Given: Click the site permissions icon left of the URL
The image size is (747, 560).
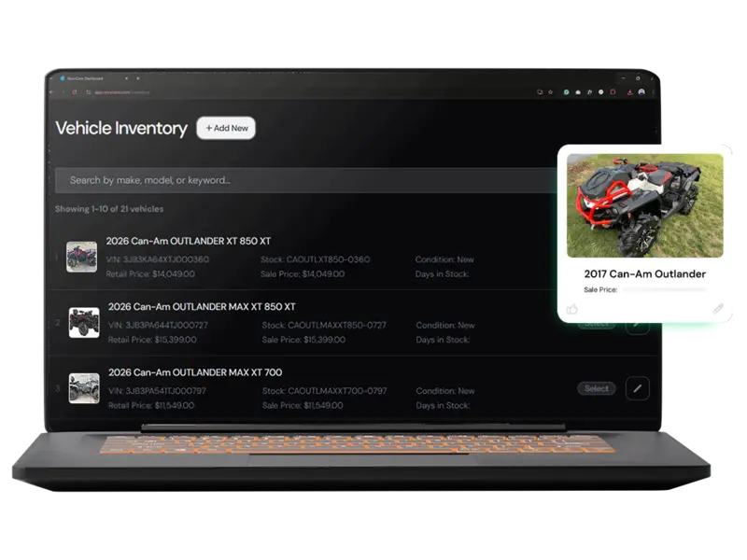Looking at the screenshot, I should point(88,91).
